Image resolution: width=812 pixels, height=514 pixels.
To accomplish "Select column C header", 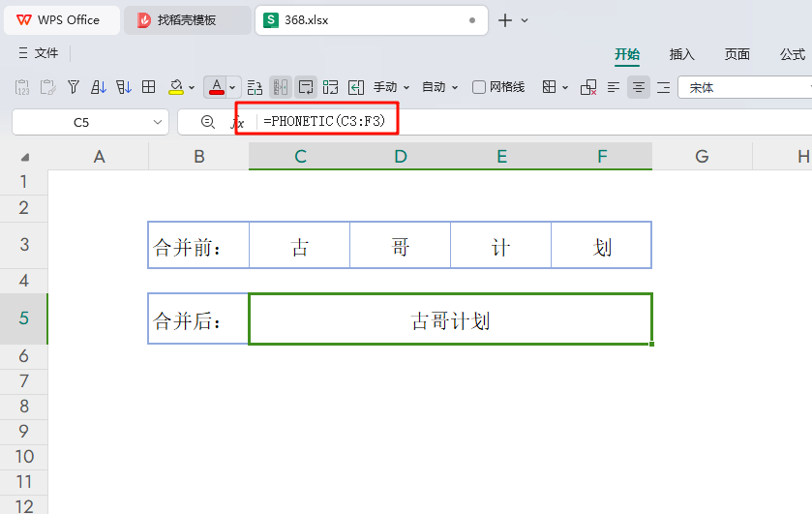I will [x=300, y=157].
